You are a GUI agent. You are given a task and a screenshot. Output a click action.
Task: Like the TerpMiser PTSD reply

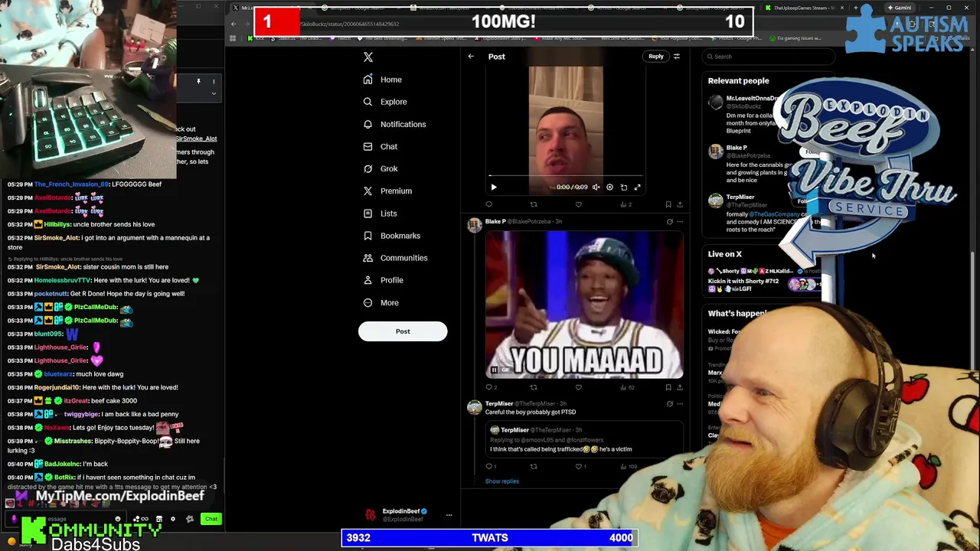pos(580,466)
